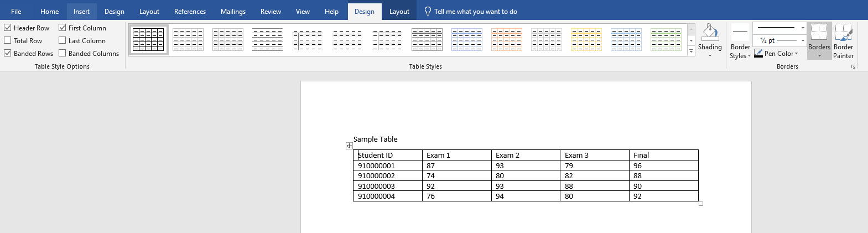Open the Border Styles gallery

[740, 51]
